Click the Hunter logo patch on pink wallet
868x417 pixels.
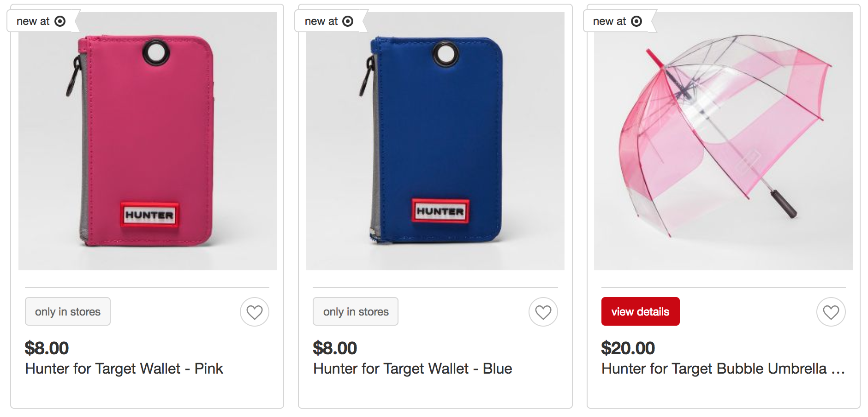click(149, 214)
